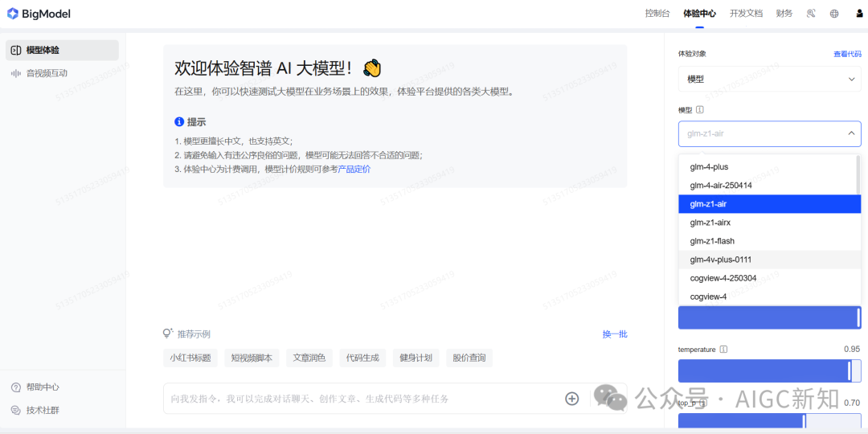
Task: Select glm-z1-air highlighted option
Action: 769,203
